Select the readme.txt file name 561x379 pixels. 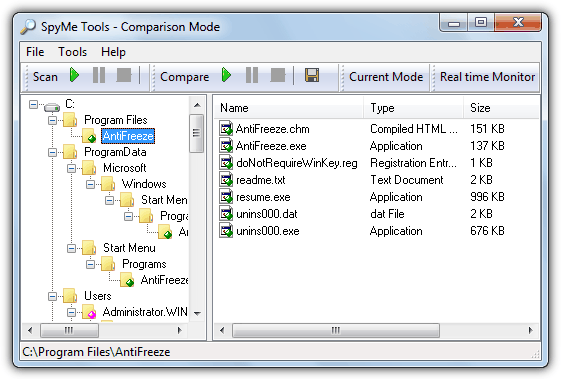(x=261, y=180)
